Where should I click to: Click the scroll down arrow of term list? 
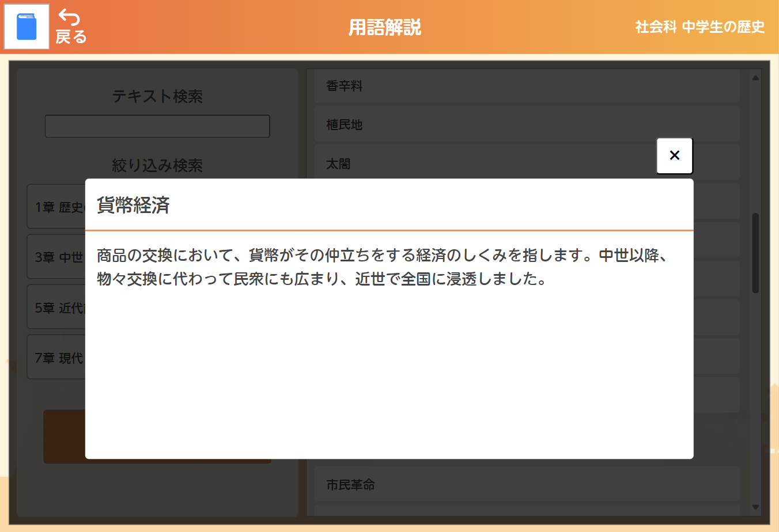(x=755, y=507)
